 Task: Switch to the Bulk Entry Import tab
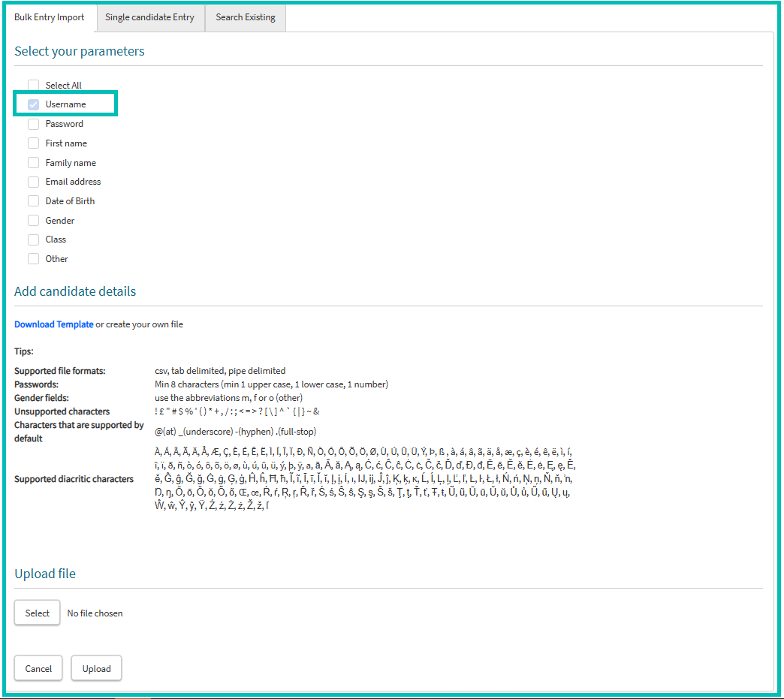tap(49, 17)
